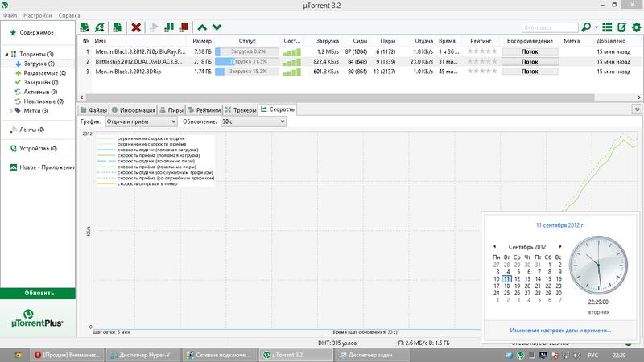Toggle the category list view icon
The image size is (644, 362).
(x=607, y=27)
